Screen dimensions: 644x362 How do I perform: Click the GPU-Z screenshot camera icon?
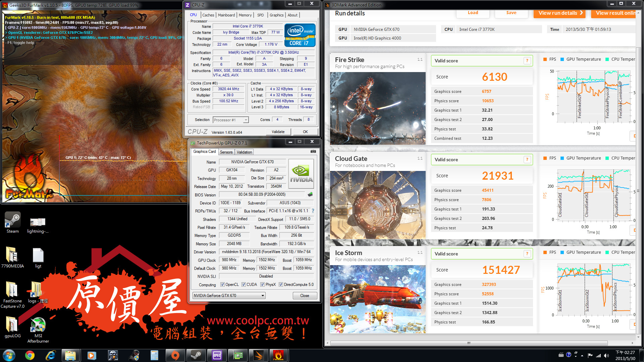click(313, 152)
